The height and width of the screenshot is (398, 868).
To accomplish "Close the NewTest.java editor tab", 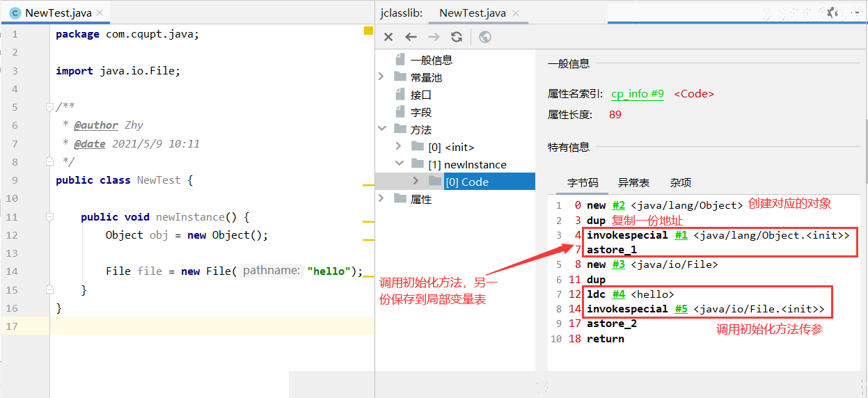I will (100, 13).
